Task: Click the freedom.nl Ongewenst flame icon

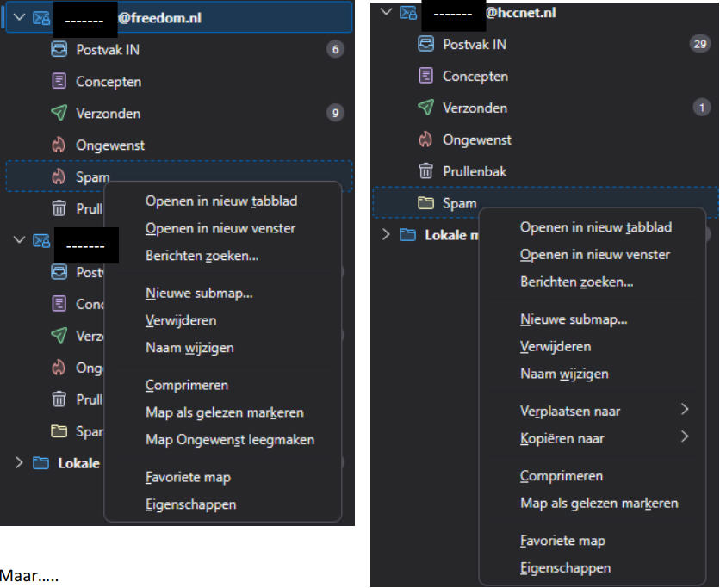Action: coord(59,145)
